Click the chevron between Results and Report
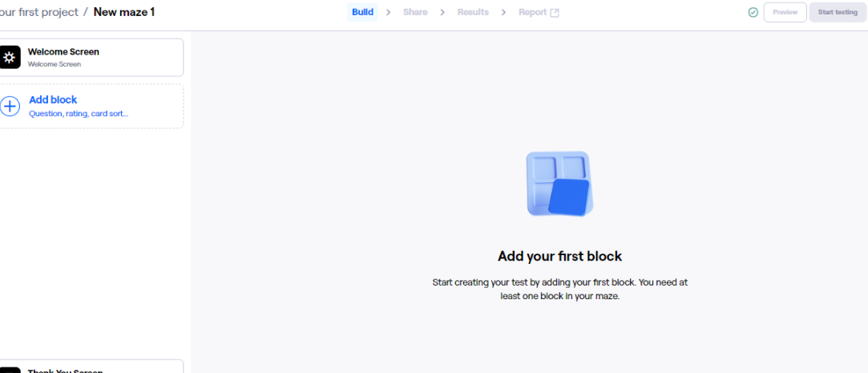The height and width of the screenshot is (373, 868). tap(503, 12)
